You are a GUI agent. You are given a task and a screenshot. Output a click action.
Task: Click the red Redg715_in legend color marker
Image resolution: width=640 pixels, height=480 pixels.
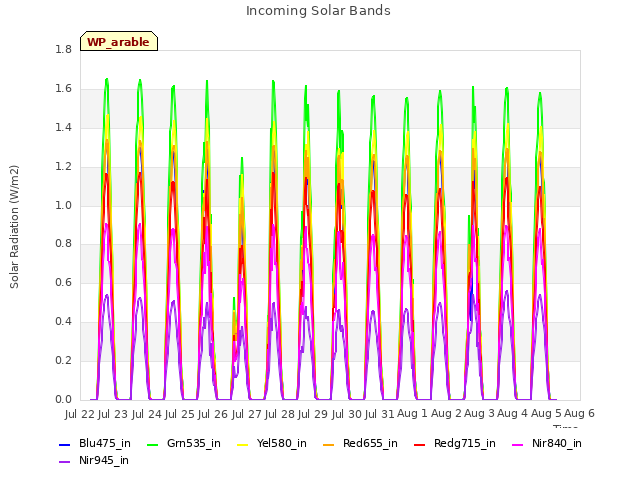coord(420,444)
